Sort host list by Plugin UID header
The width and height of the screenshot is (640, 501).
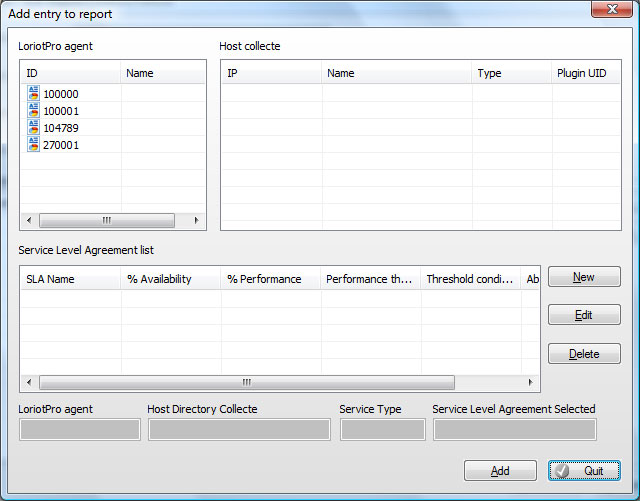point(586,73)
